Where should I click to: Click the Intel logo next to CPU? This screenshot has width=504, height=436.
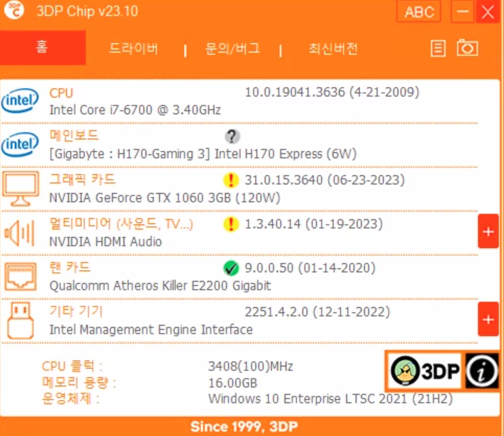[x=20, y=100]
